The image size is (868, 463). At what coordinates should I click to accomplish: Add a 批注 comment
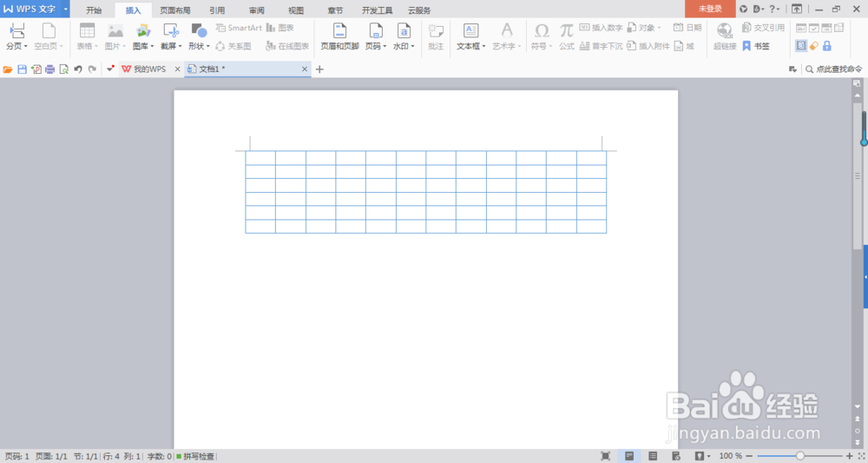point(436,37)
